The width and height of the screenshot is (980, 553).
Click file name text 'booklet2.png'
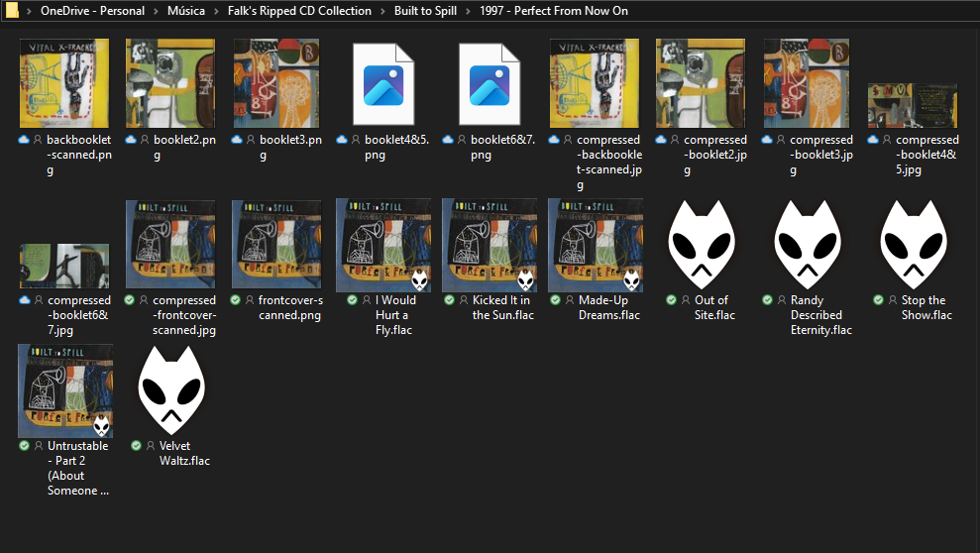point(185,148)
